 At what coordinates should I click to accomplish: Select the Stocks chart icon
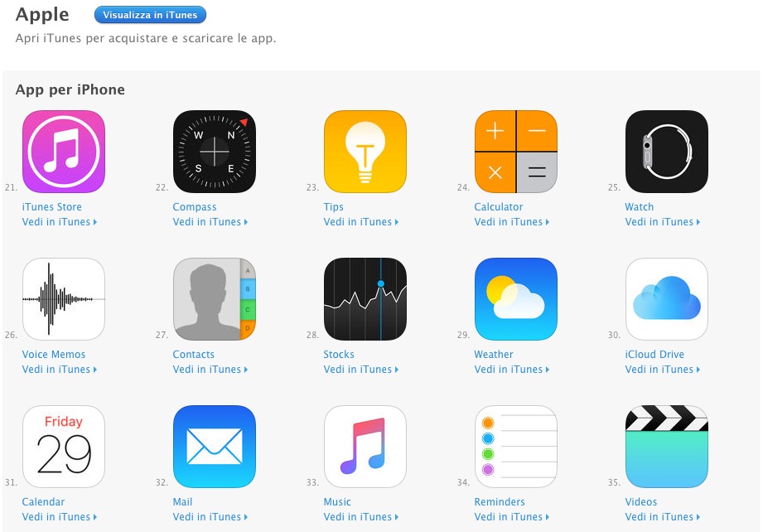[x=365, y=299]
